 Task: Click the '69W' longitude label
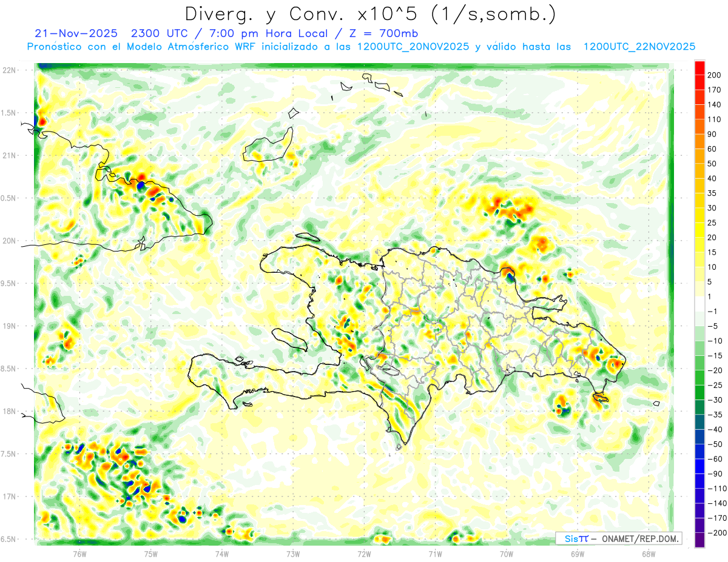point(578,554)
